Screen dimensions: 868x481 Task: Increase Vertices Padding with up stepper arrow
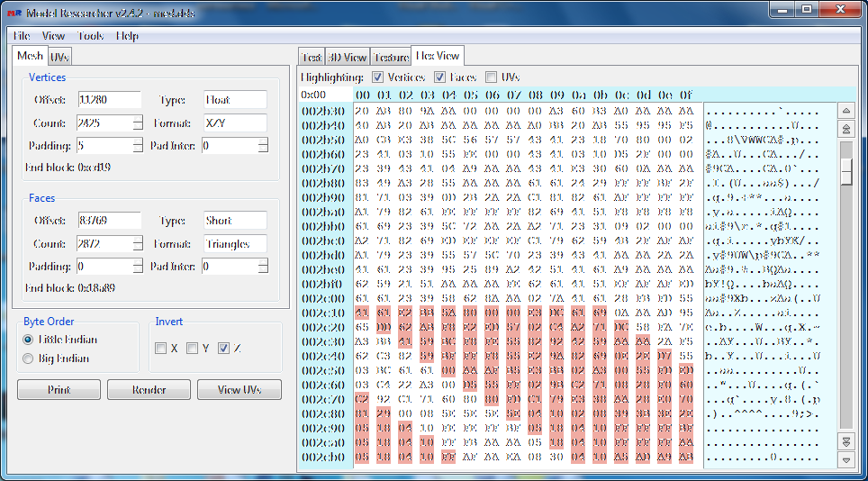point(138,141)
